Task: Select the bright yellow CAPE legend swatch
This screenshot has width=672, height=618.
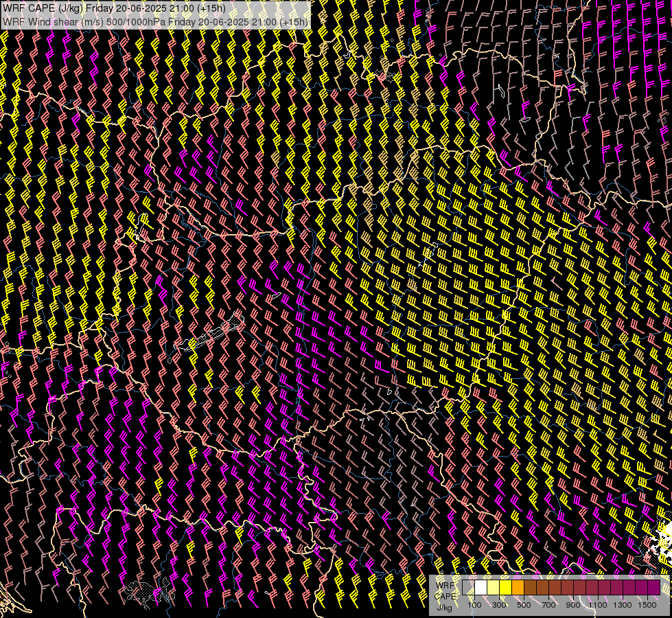Action: coord(506,588)
